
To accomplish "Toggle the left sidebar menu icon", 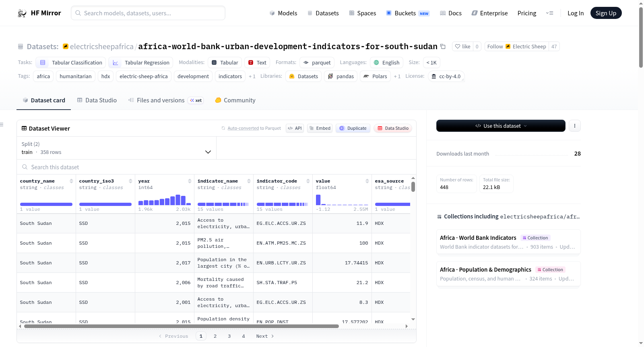I will tap(2, 125).
